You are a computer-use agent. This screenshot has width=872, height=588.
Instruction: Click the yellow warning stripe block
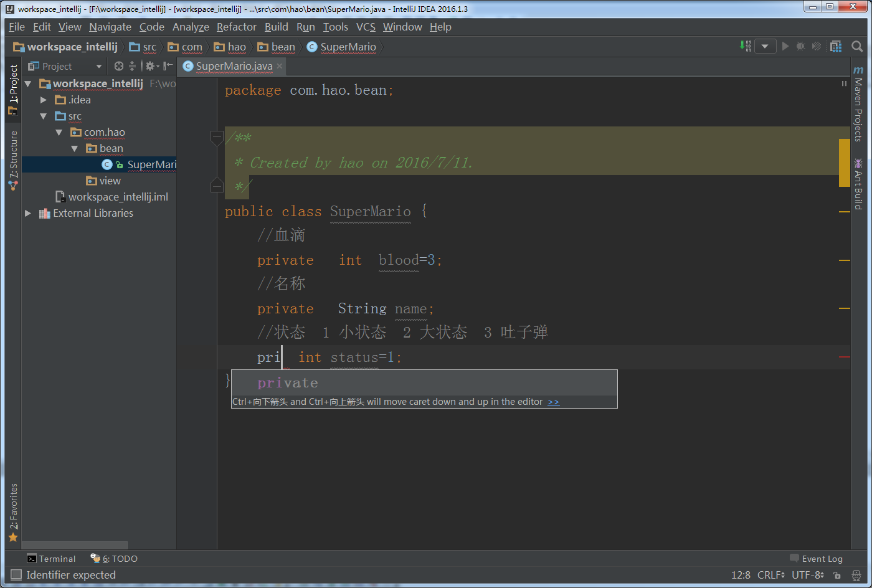click(x=845, y=163)
